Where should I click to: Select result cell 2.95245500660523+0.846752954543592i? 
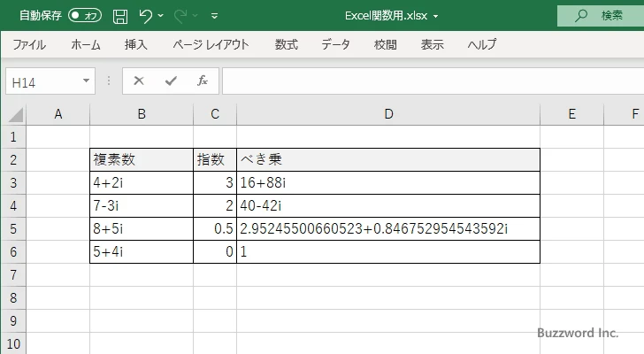tap(388, 228)
